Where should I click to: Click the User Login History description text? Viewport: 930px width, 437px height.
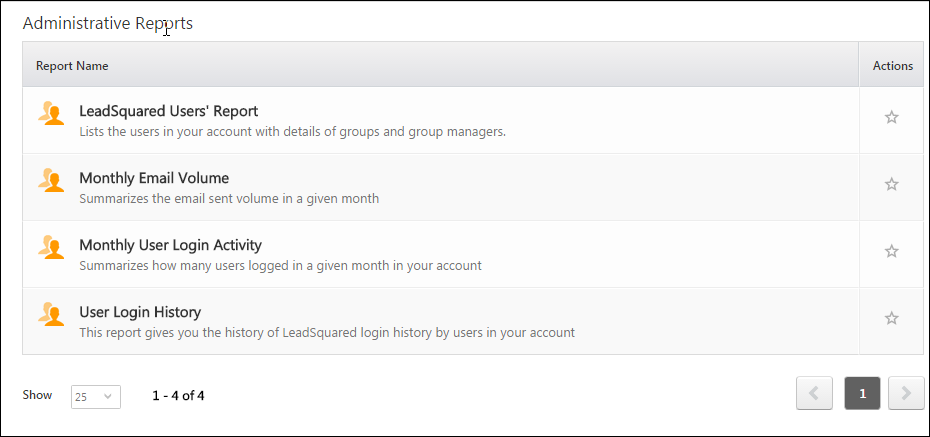[326, 332]
